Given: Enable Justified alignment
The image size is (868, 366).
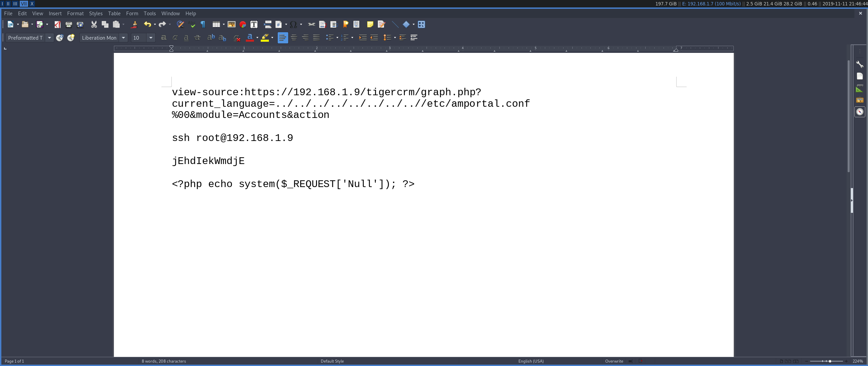Looking at the screenshot, I should click(316, 38).
